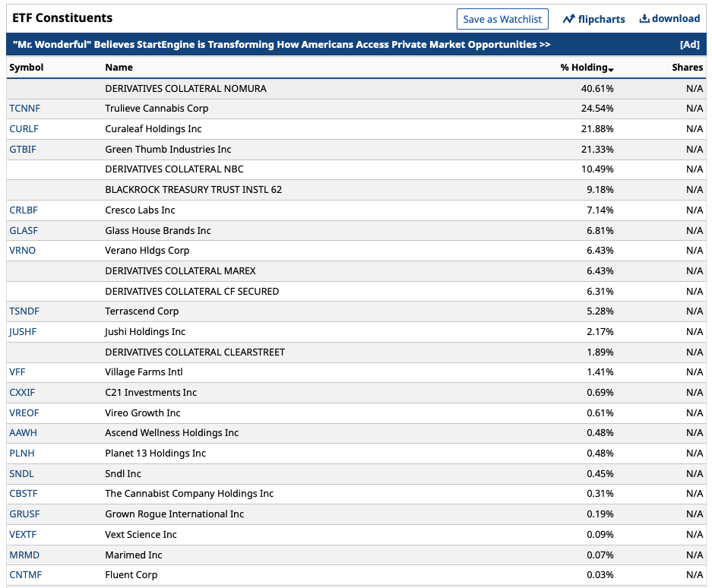Open GTBIF symbol link
712x588 pixels.
click(23, 150)
